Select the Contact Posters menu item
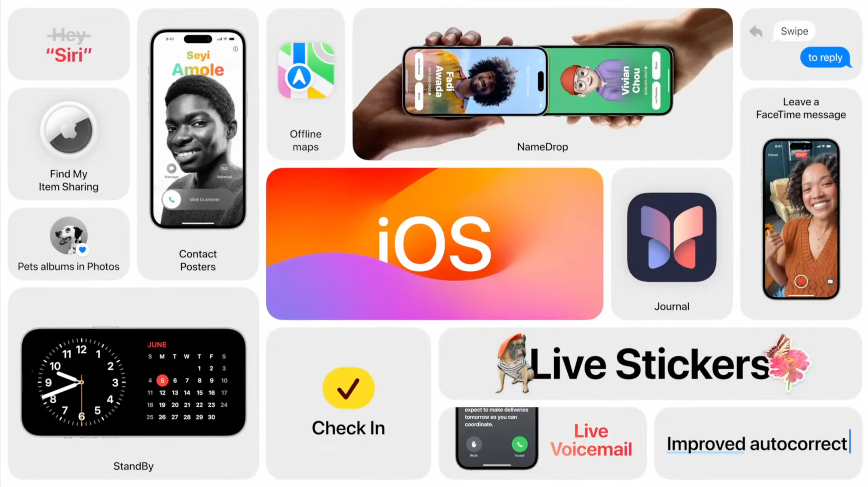Screen dimensions: 868x487 coord(197,261)
